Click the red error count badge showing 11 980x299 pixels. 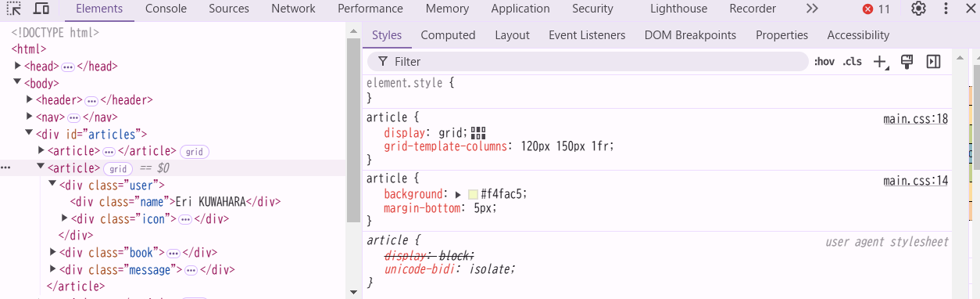[x=877, y=9]
